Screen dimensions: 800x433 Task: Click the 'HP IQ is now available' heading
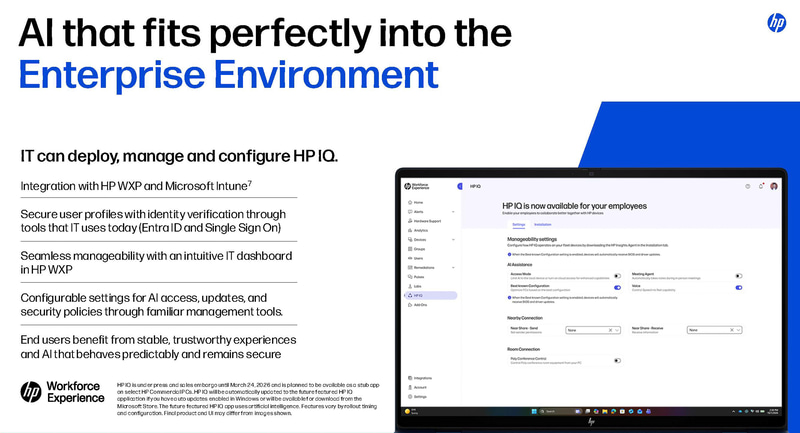click(x=574, y=206)
